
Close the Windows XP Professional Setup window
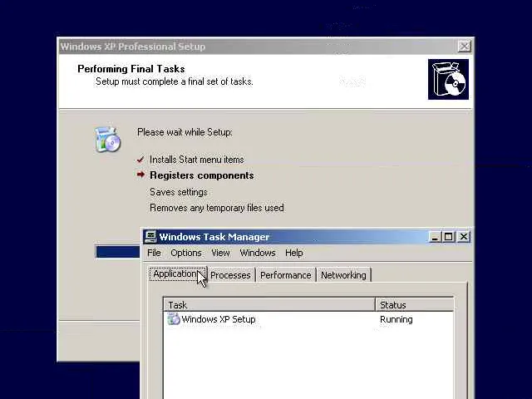click(464, 47)
